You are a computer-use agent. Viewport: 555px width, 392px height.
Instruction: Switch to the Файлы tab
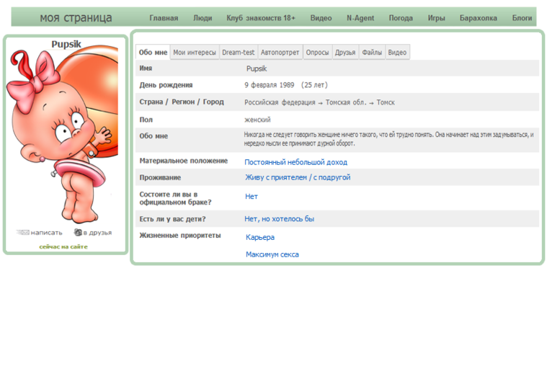(x=372, y=53)
